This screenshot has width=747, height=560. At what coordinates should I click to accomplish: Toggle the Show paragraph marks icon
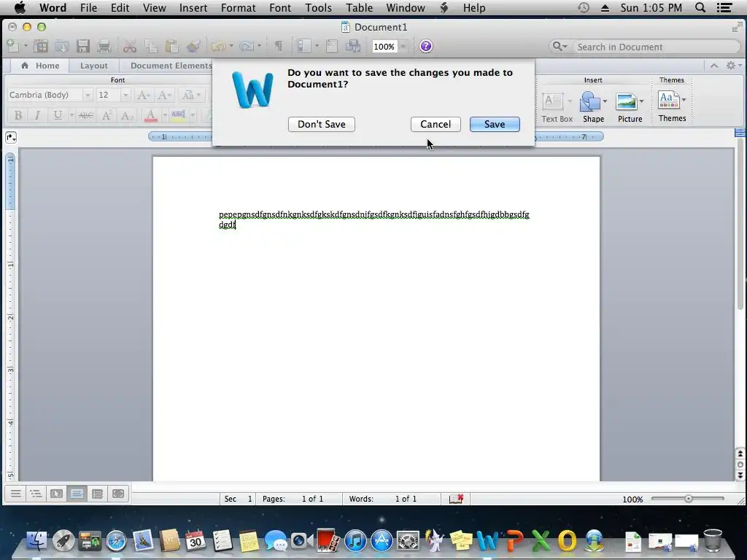pos(279,46)
